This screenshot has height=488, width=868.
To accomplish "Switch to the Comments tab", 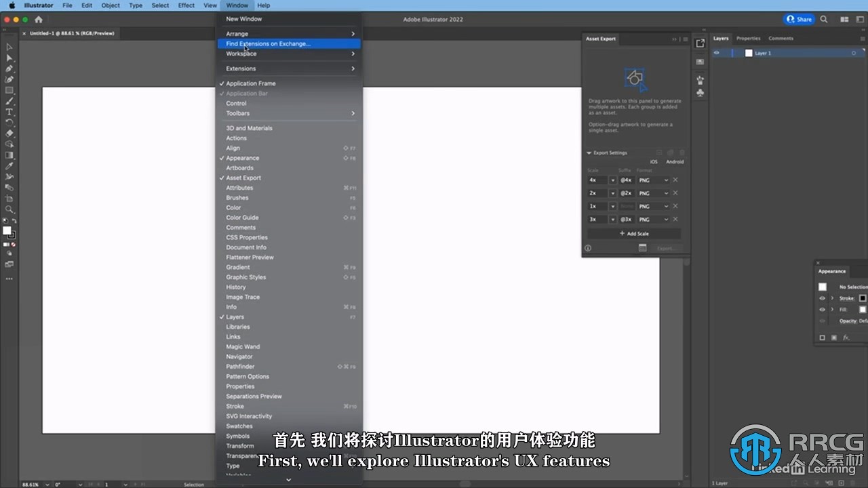I will coord(781,39).
